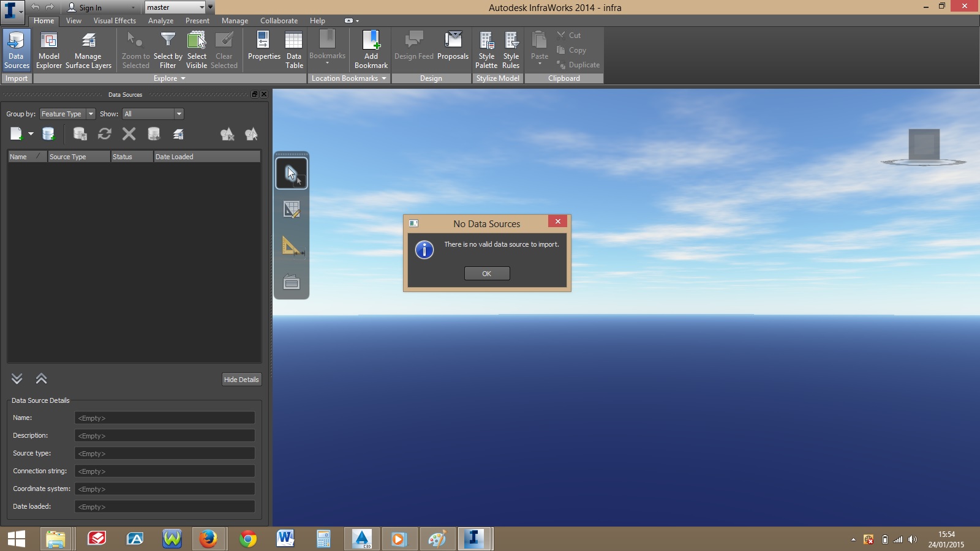Click Description details field
This screenshot has width=980, height=551.
(x=165, y=436)
